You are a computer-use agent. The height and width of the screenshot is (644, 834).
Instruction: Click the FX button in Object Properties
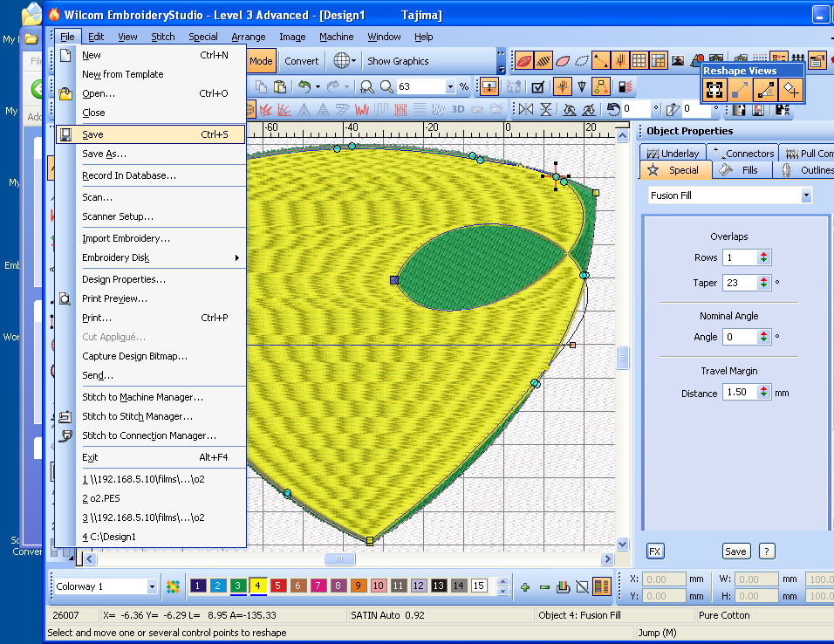click(655, 551)
